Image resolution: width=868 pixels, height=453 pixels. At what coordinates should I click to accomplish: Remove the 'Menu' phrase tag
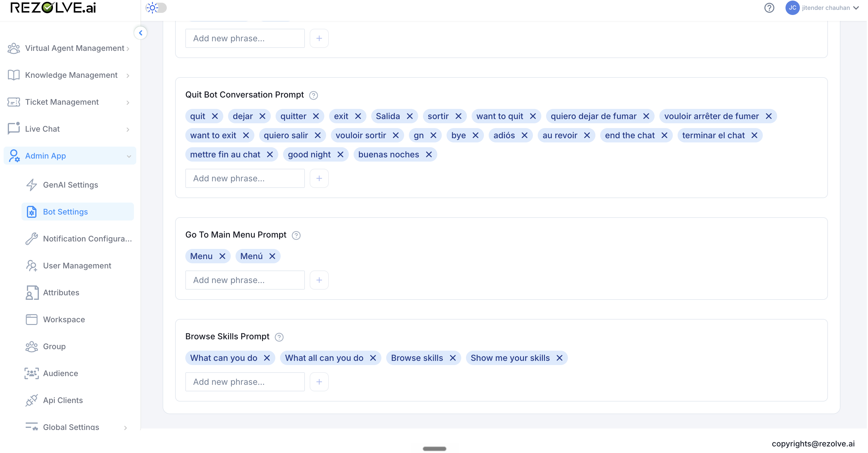tap(222, 256)
